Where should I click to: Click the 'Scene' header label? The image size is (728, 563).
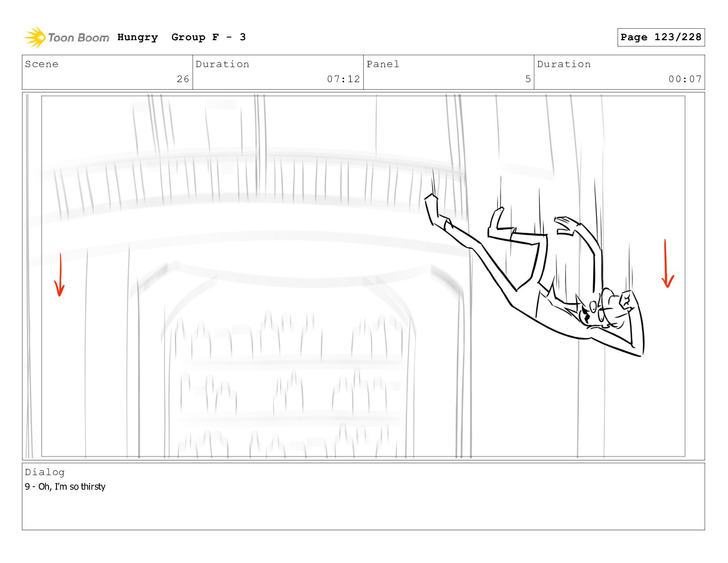click(41, 64)
